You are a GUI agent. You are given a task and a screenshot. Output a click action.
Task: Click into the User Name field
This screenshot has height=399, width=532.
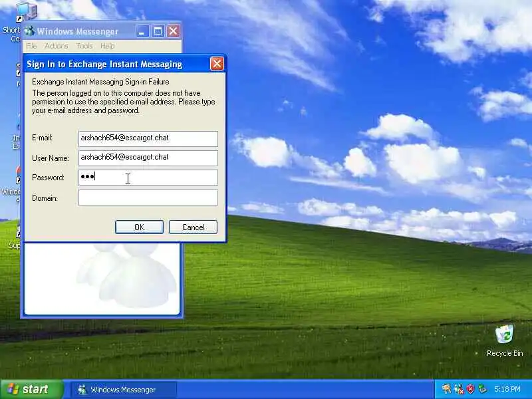148,158
